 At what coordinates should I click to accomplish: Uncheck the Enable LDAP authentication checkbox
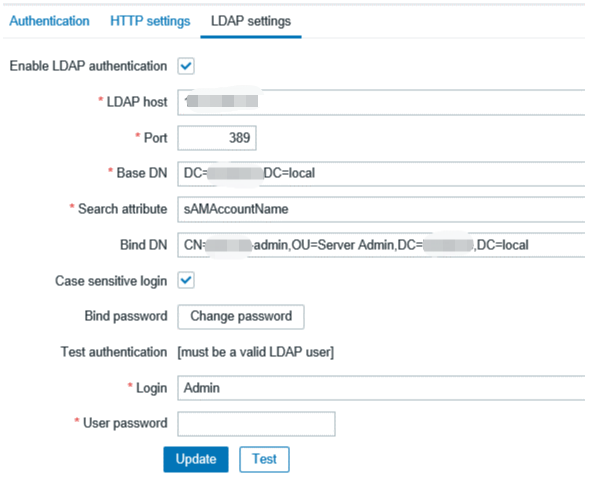186,67
